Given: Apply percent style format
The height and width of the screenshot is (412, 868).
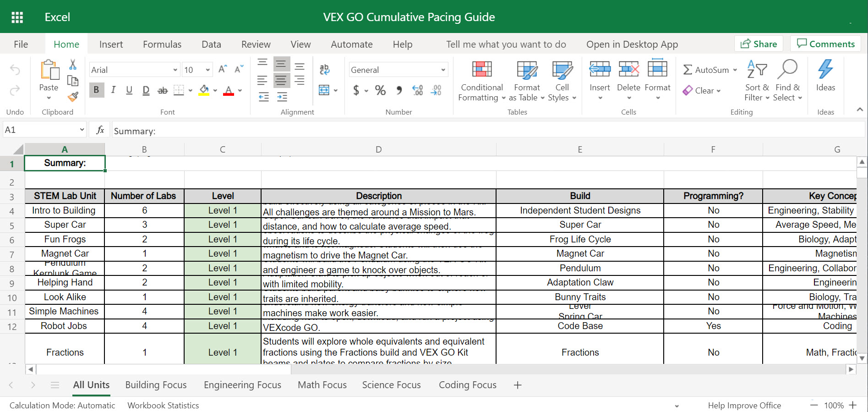Looking at the screenshot, I should (x=380, y=90).
